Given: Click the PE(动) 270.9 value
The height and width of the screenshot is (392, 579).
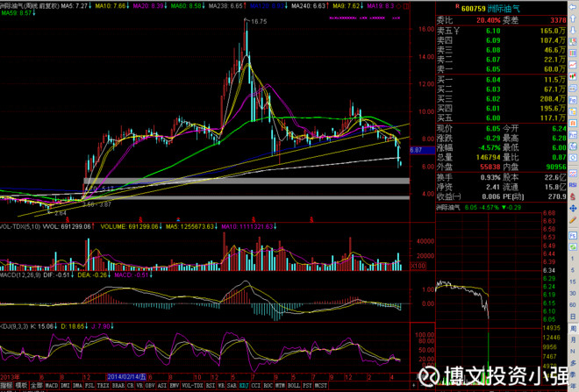Looking at the screenshot, I should [x=557, y=196].
